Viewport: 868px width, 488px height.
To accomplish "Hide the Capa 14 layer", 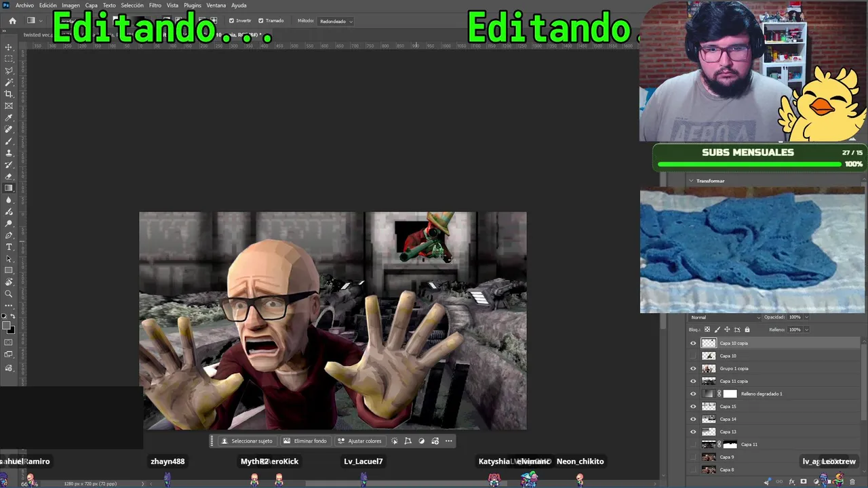I will [693, 420].
